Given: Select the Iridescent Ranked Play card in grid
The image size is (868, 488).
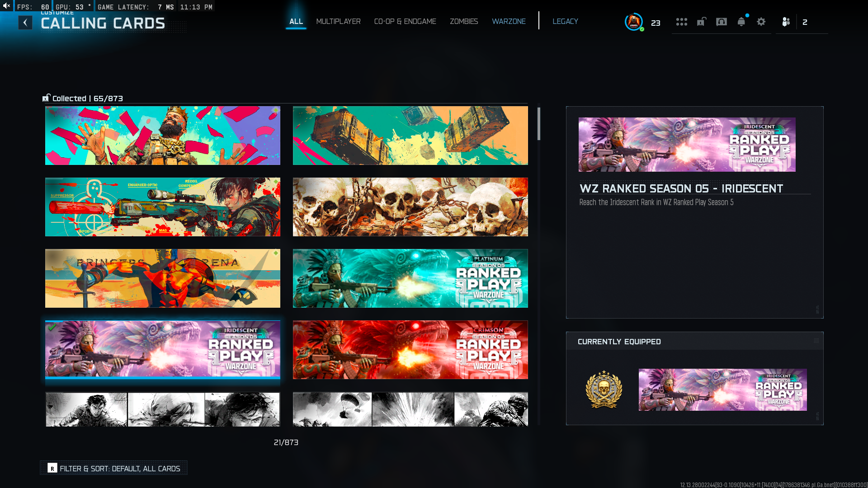Looking at the screenshot, I should (x=163, y=349).
